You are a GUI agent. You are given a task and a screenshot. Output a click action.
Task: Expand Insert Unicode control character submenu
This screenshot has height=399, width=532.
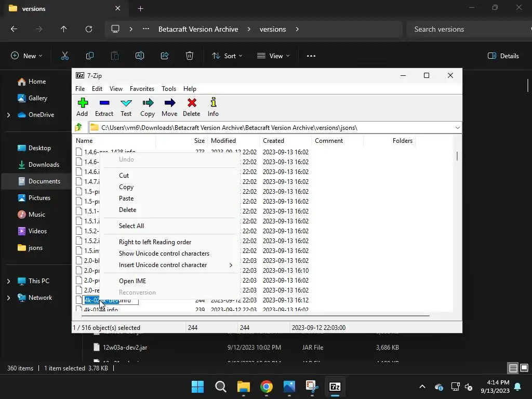pyautogui.click(x=170, y=265)
